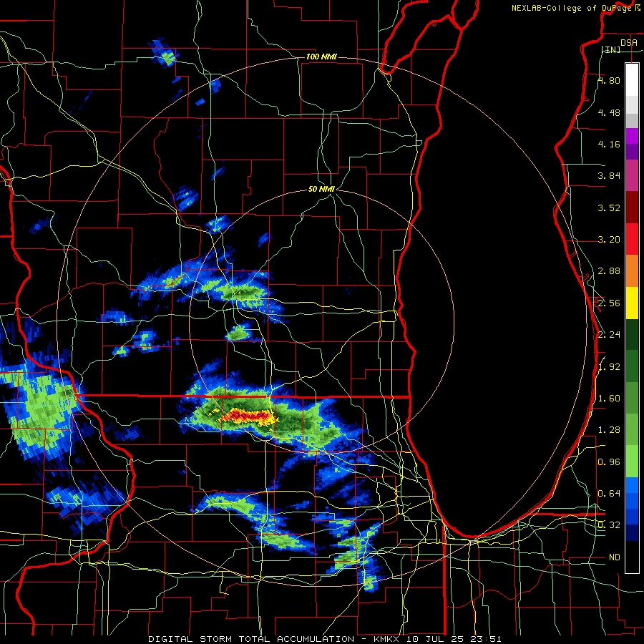The width and height of the screenshot is (644, 644).
Task: Pick the dark maroon swatch on the scale
Action: 632,208
